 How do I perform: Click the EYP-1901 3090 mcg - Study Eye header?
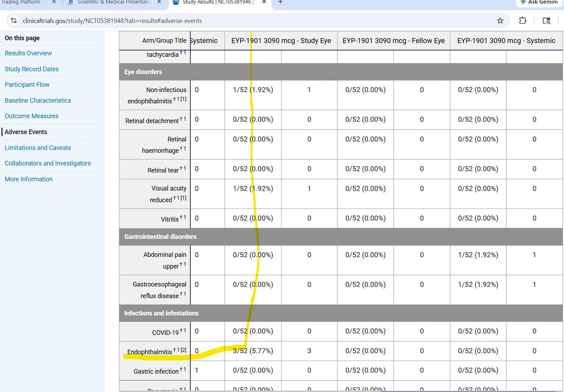(281, 41)
